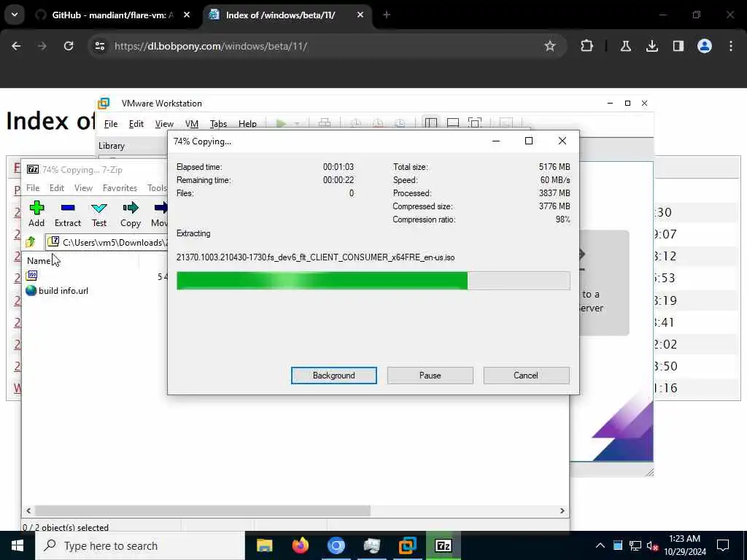Open 7-Zip taskbar icon
The width and height of the screenshot is (747, 560).
(x=443, y=545)
